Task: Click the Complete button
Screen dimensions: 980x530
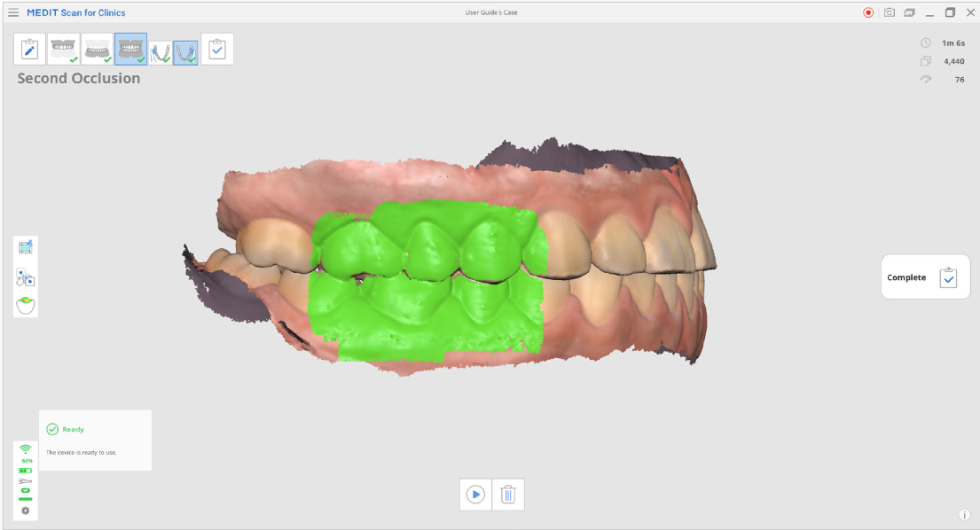Action: [926, 277]
